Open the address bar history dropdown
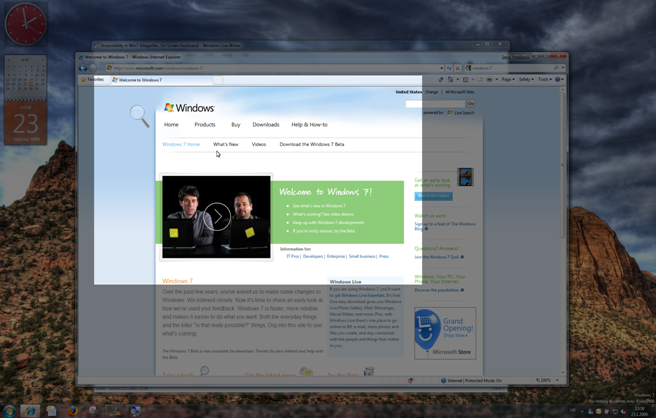This screenshot has width=656, height=418. [x=441, y=68]
